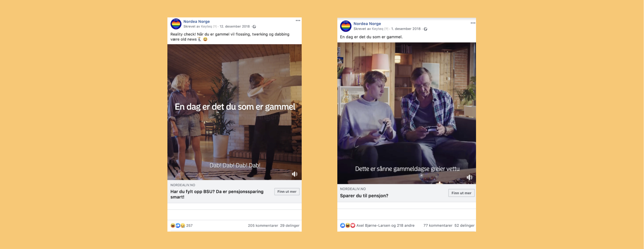Open options menu on the 1. desember post
Screen dimensions: 644x249
tap(473, 23)
